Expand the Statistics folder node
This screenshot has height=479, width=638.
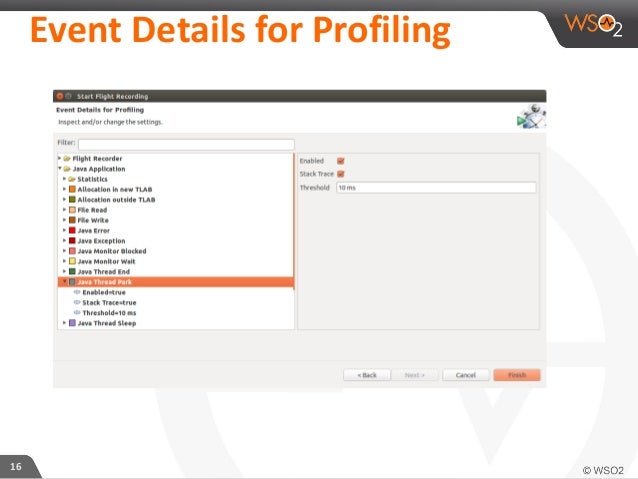coord(64,179)
